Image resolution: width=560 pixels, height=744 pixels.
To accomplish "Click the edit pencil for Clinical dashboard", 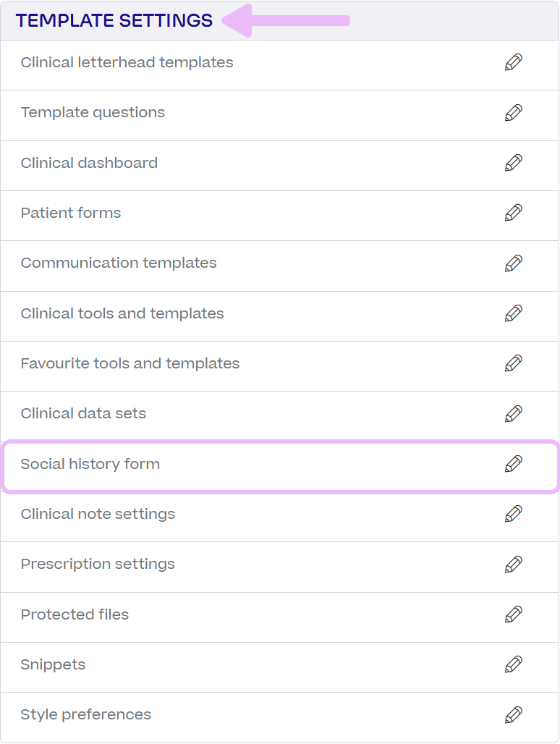I will [514, 163].
